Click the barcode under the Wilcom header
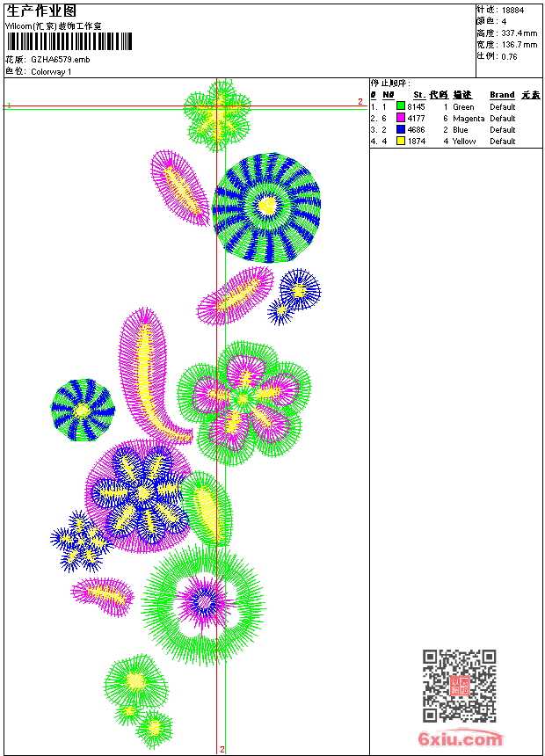This screenshot has height=756, width=545. [x=69, y=41]
